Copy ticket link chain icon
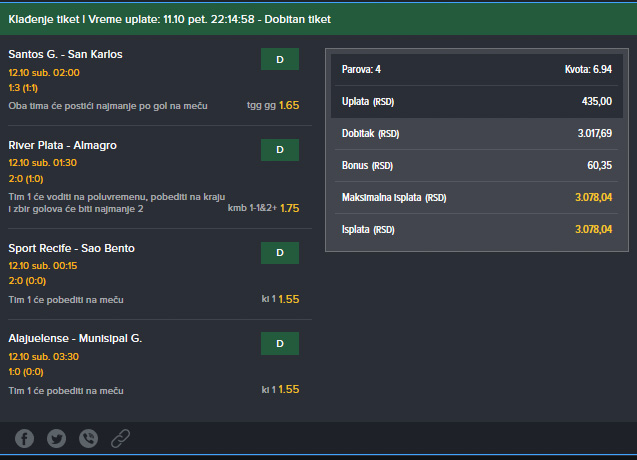637x460 pixels. pyautogui.click(x=121, y=438)
